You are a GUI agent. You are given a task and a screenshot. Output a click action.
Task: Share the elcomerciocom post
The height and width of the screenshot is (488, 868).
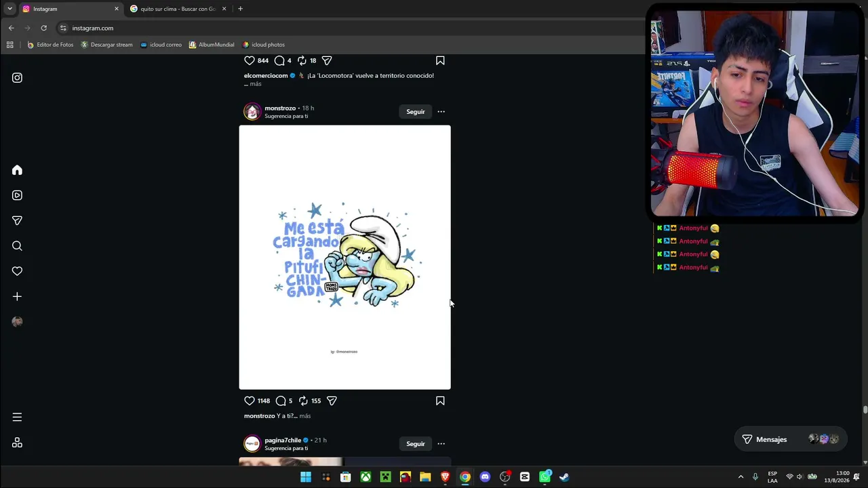tap(327, 60)
